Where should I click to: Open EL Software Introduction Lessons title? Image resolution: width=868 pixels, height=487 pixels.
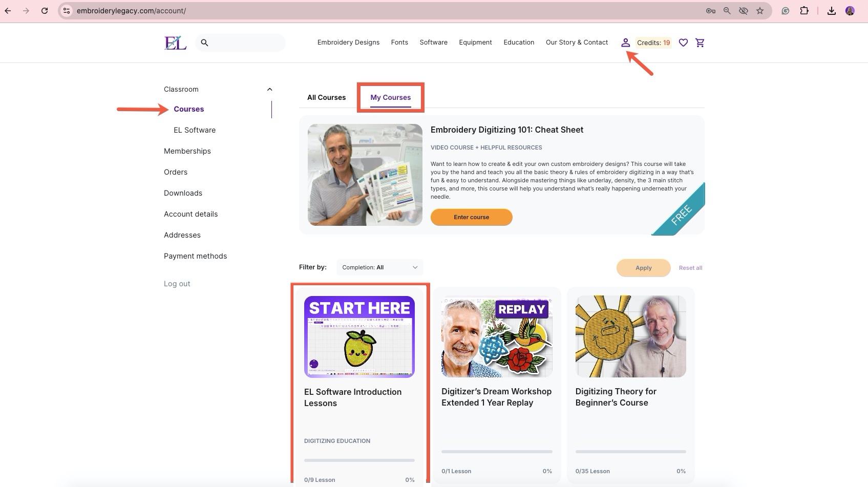(353, 397)
